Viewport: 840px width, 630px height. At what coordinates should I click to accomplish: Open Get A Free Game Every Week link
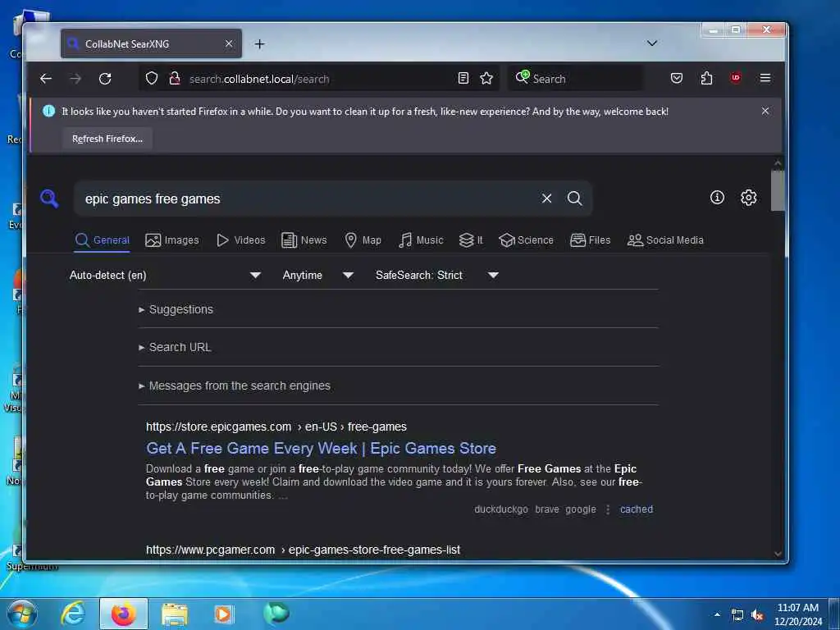(x=321, y=449)
